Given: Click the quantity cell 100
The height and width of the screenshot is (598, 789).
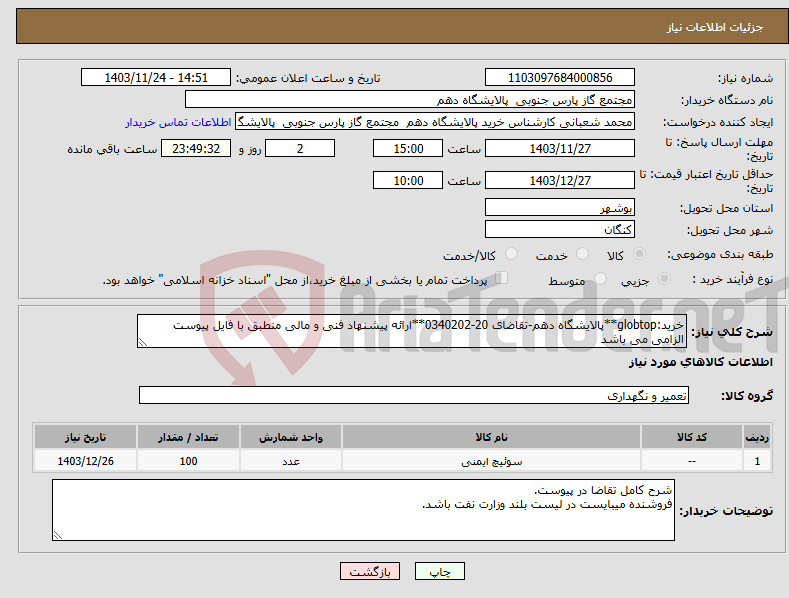Looking at the screenshot, I should coord(188,461).
